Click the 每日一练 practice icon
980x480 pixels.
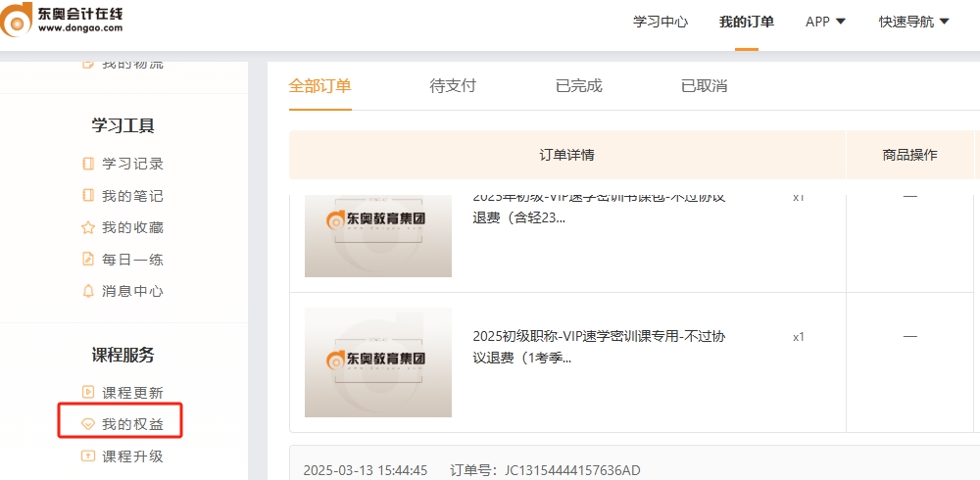(x=88, y=260)
